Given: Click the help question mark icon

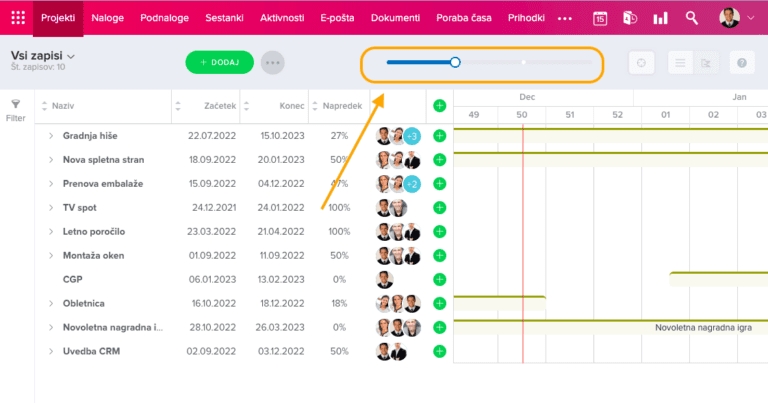Looking at the screenshot, I should point(742,63).
